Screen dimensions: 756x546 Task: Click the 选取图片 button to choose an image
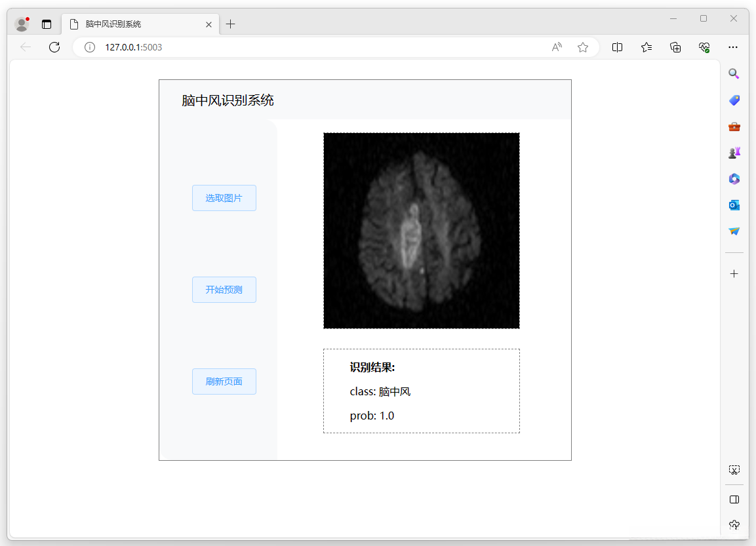[224, 197]
